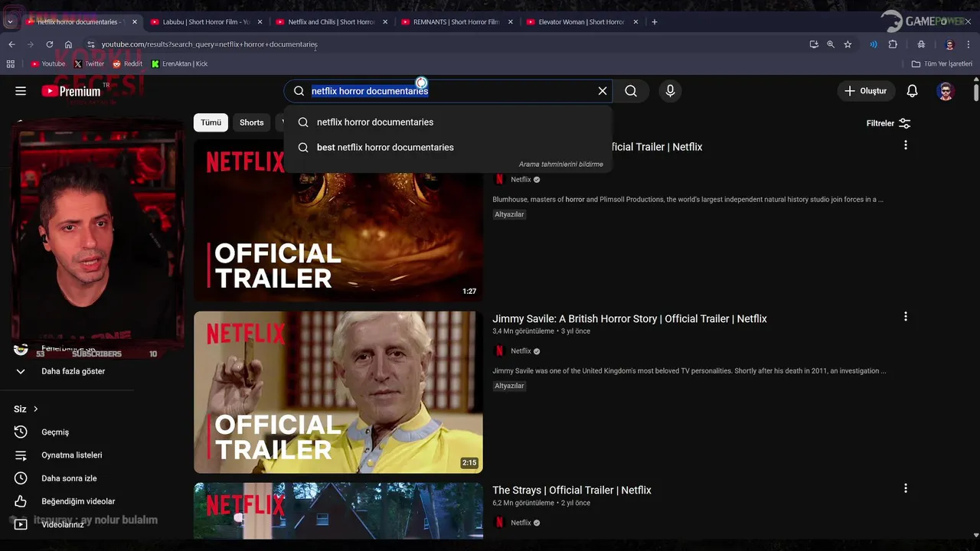
Task: Open Oynatma listeleri in sidebar
Action: click(x=72, y=455)
